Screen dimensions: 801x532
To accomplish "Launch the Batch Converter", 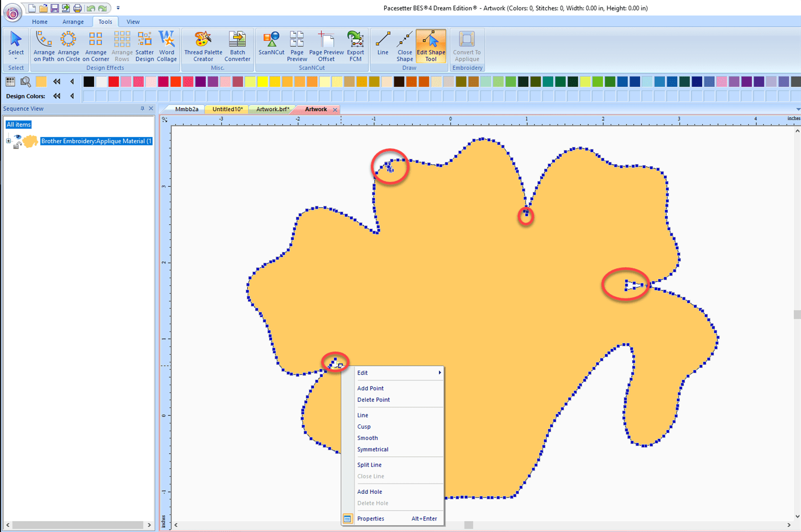I will click(237, 46).
